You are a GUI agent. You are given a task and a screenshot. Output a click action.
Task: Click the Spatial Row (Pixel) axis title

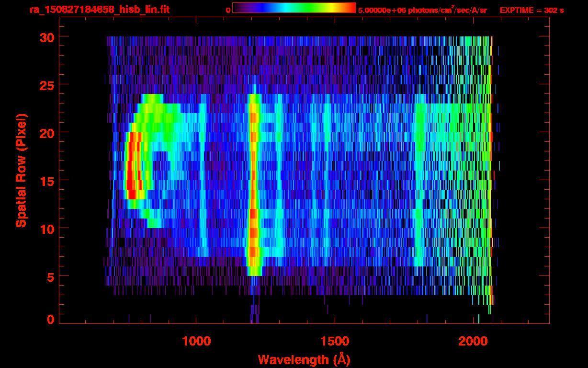coord(21,170)
